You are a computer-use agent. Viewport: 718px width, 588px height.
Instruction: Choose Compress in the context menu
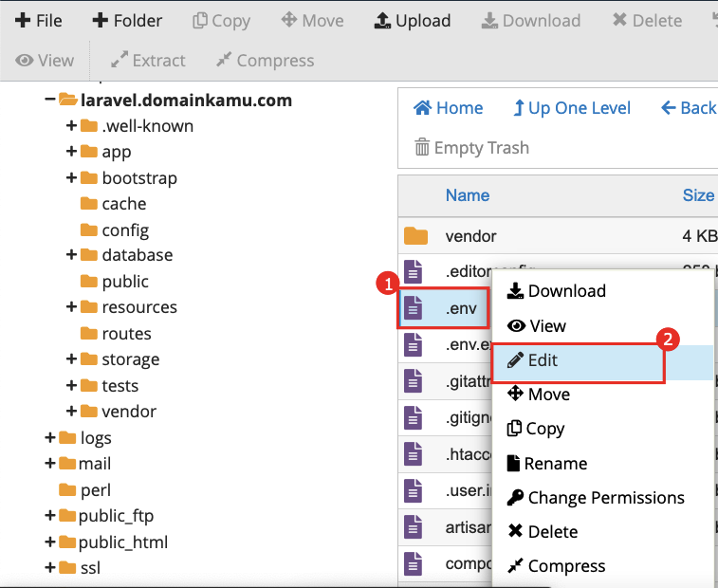(556, 566)
